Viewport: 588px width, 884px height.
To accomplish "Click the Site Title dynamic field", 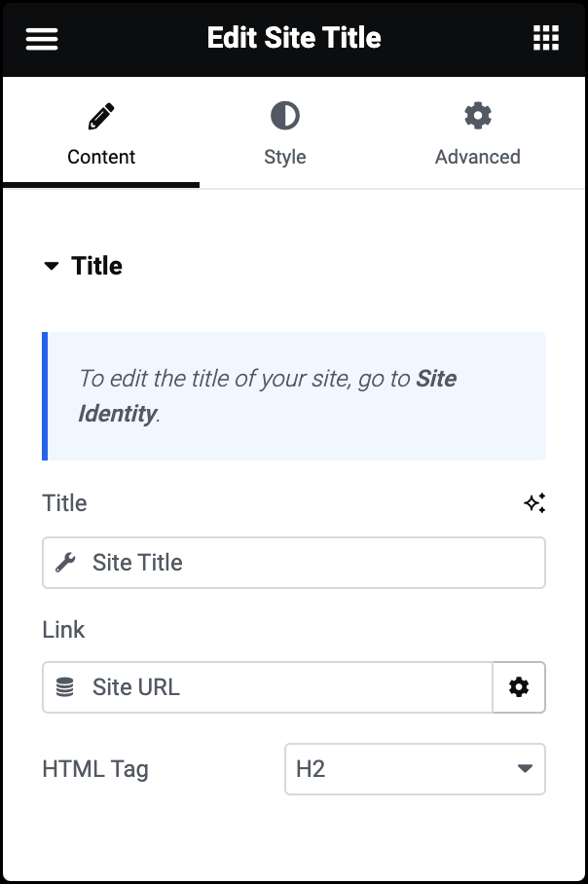I will pos(294,563).
